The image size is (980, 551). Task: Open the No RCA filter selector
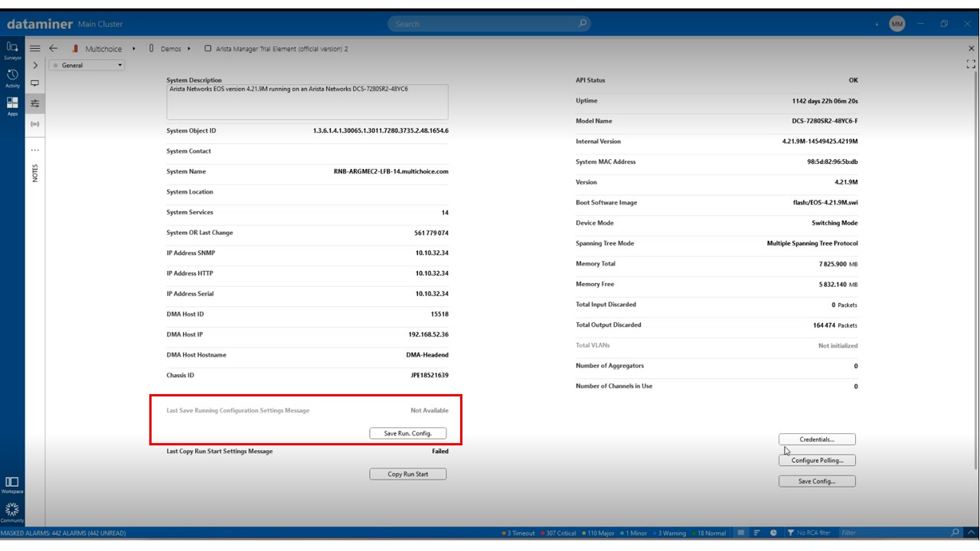[808, 533]
